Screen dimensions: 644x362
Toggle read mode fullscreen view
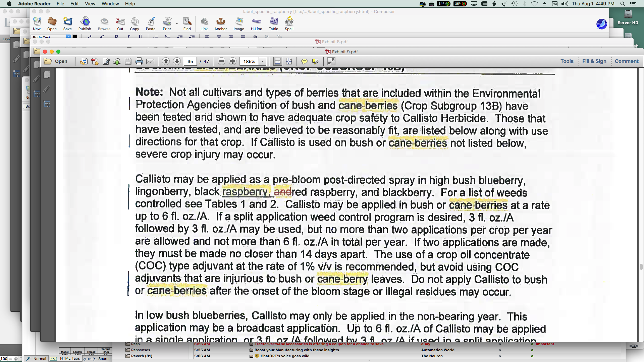click(x=331, y=61)
